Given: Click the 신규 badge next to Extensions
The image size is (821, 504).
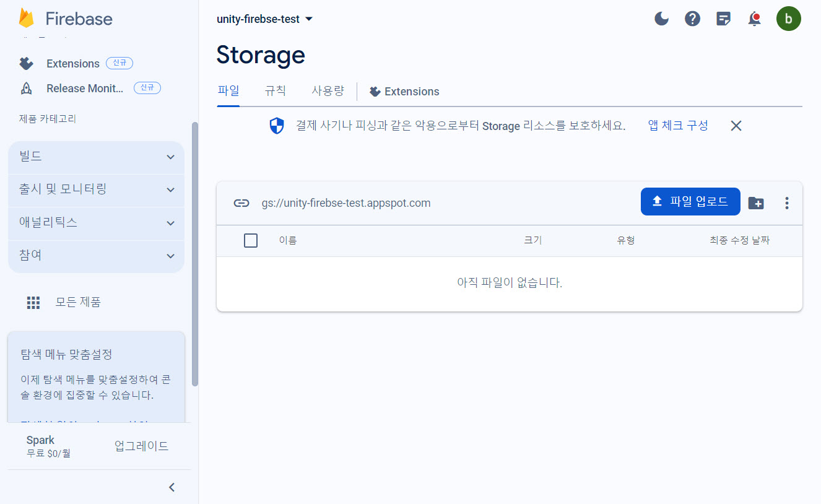Looking at the screenshot, I should coord(119,63).
